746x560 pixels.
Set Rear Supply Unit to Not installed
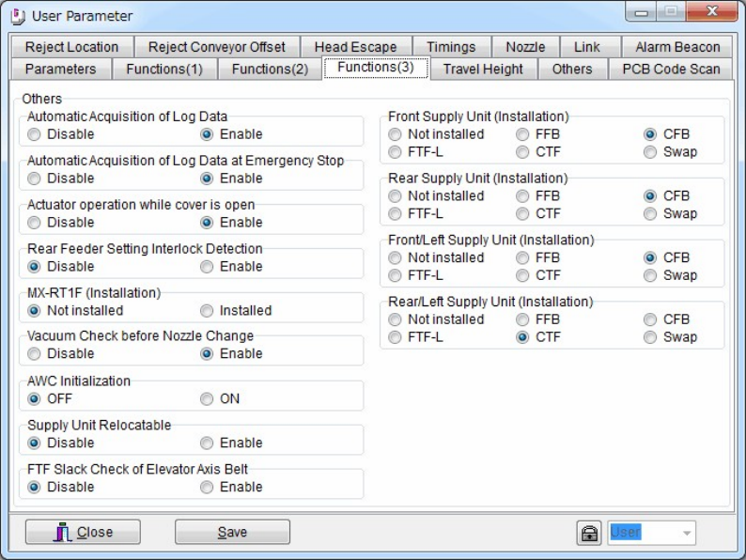(396, 196)
